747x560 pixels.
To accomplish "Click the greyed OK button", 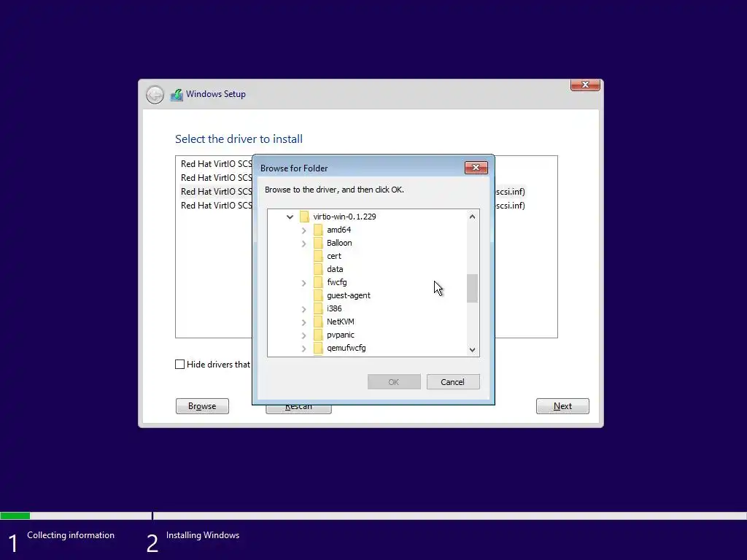I will click(393, 382).
